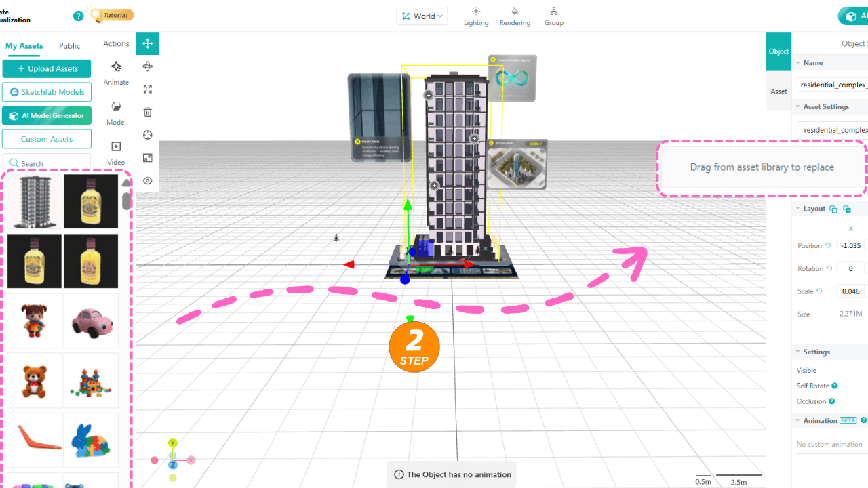
Task: Click the AI Model Generator button
Action: 46,115
